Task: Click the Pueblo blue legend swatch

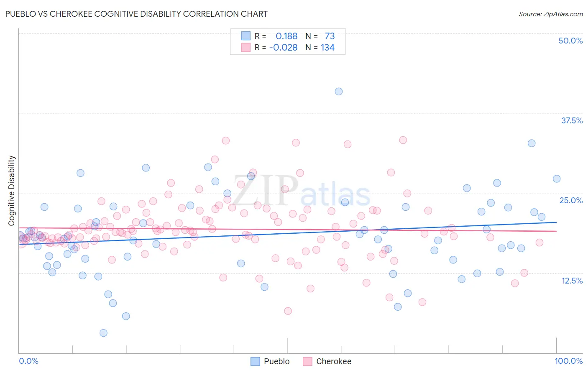Action: pos(255,361)
